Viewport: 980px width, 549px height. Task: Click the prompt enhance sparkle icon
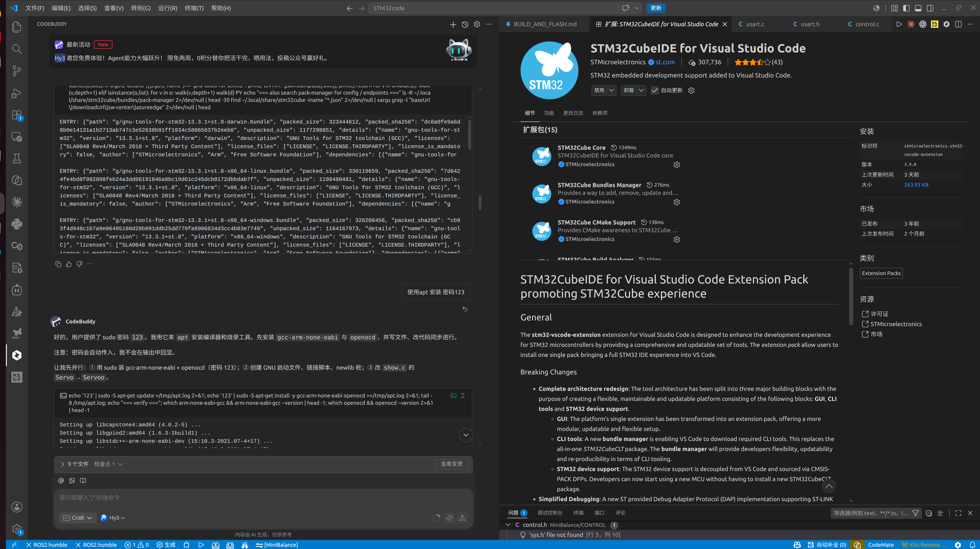449,518
